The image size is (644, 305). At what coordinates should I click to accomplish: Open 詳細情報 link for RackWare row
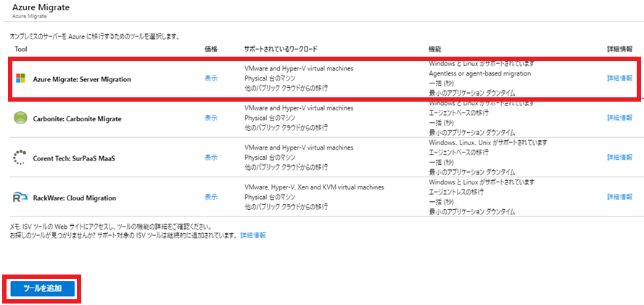coord(620,197)
